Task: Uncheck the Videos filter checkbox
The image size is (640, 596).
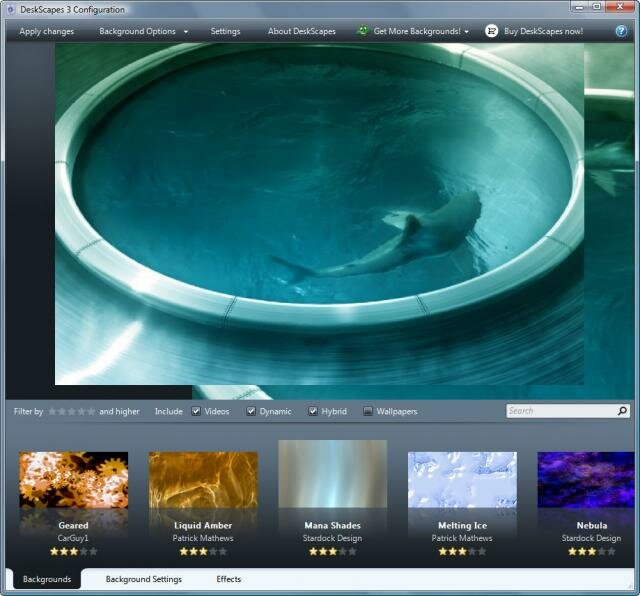Action: pos(196,411)
